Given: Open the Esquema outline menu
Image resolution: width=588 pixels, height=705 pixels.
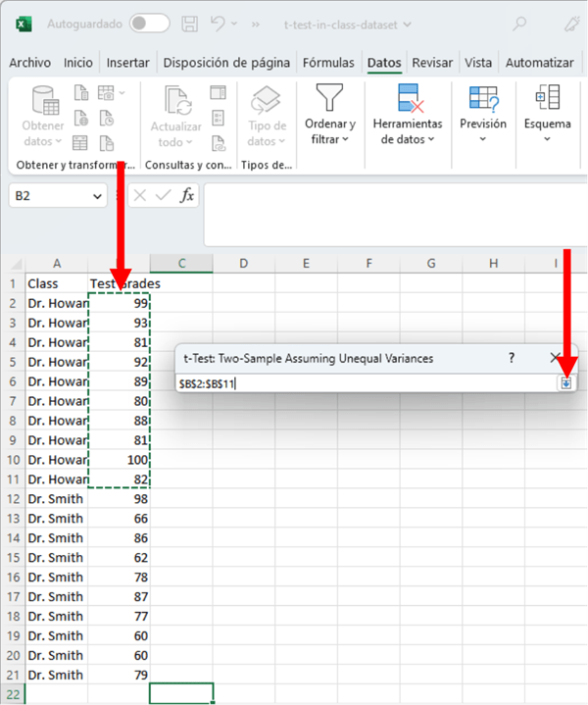Looking at the screenshot, I should [x=547, y=116].
